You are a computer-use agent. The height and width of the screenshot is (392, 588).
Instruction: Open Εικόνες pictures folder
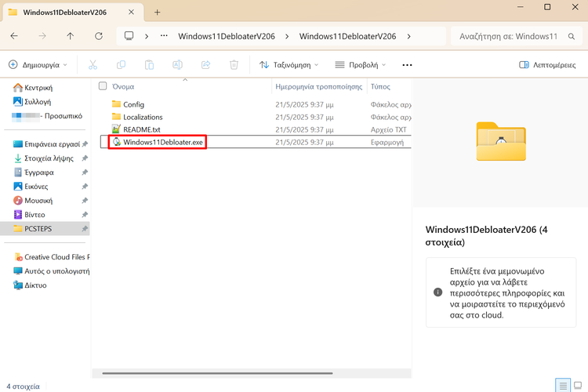coord(31,187)
